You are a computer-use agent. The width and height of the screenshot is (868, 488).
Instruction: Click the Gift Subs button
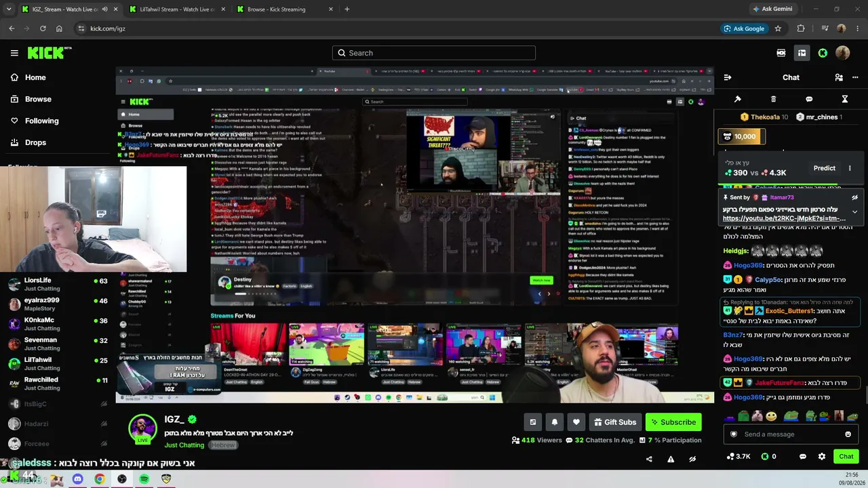click(x=615, y=422)
